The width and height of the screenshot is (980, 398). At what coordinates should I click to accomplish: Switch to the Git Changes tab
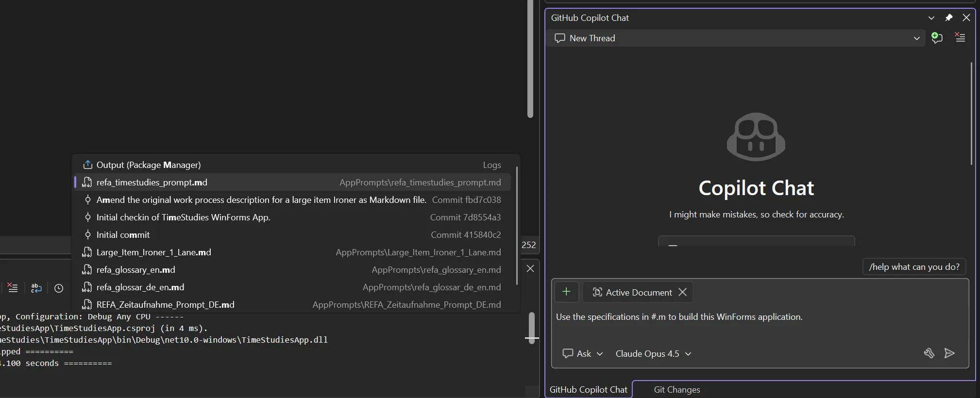coord(677,389)
